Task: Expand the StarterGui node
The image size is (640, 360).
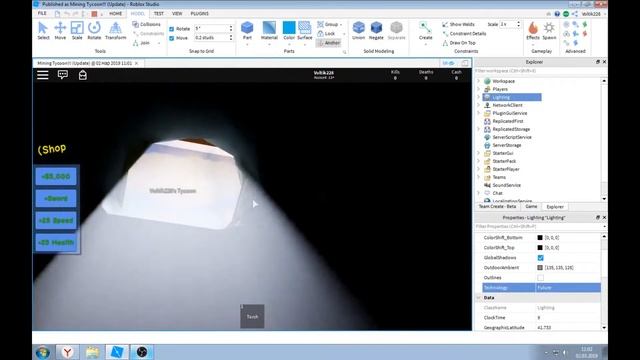Action: [478, 153]
